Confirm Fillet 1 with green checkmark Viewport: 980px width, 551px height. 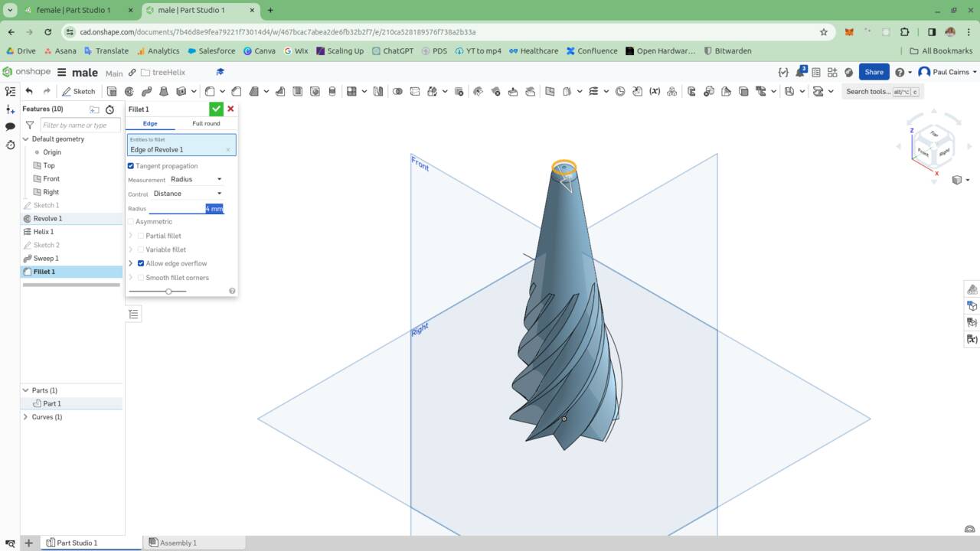pyautogui.click(x=216, y=109)
